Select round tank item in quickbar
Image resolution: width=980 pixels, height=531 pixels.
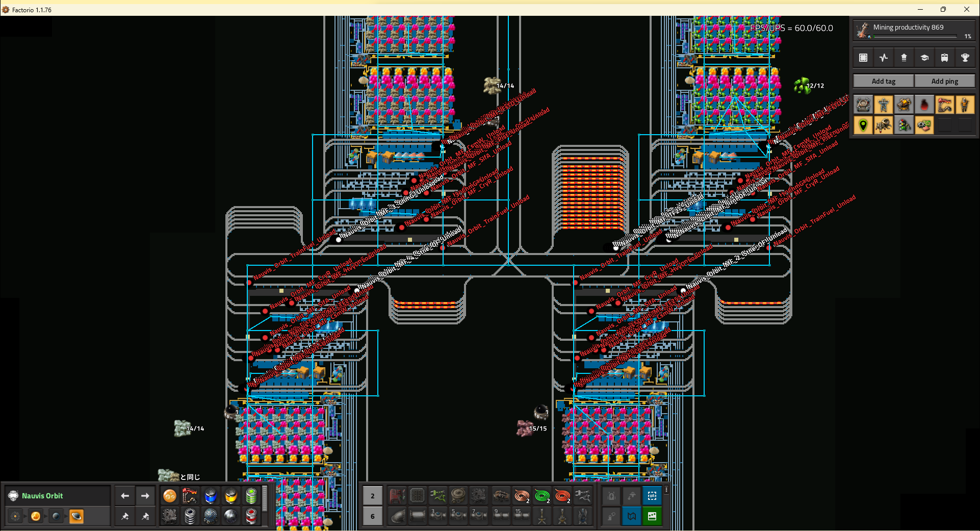(x=458, y=495)
